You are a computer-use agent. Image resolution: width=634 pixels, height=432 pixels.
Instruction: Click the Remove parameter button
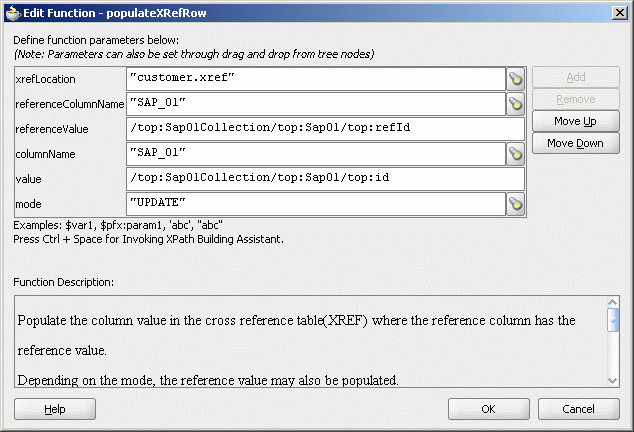click(x=575, y=99)
